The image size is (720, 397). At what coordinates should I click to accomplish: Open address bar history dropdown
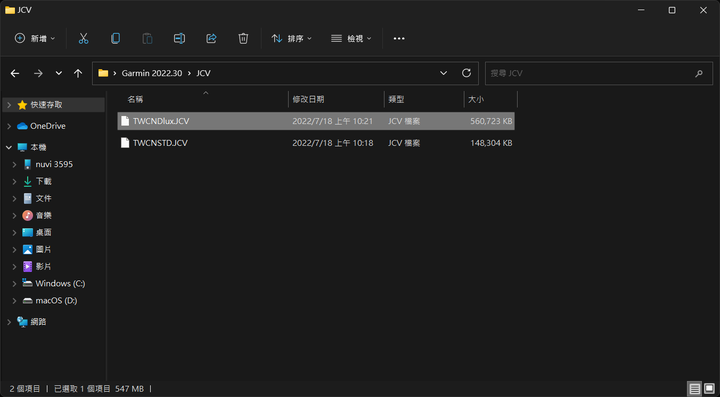click(x=443, y=73)
